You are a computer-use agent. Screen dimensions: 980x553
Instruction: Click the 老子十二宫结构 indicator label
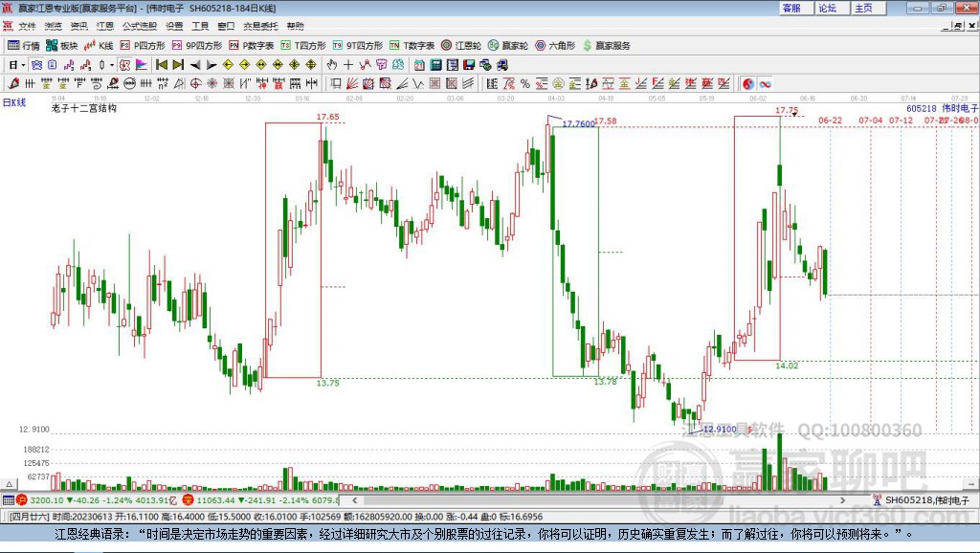(84, 108)
